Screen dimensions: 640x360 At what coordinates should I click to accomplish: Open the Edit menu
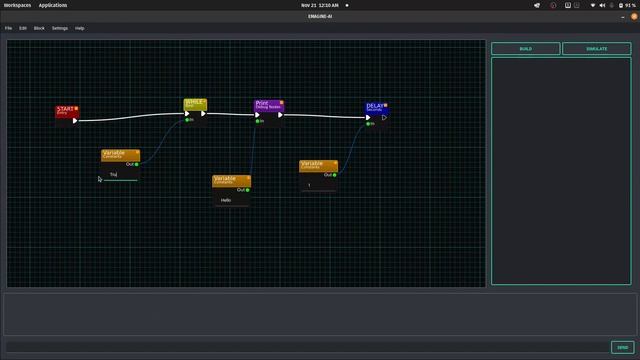[x=23, y=28]
